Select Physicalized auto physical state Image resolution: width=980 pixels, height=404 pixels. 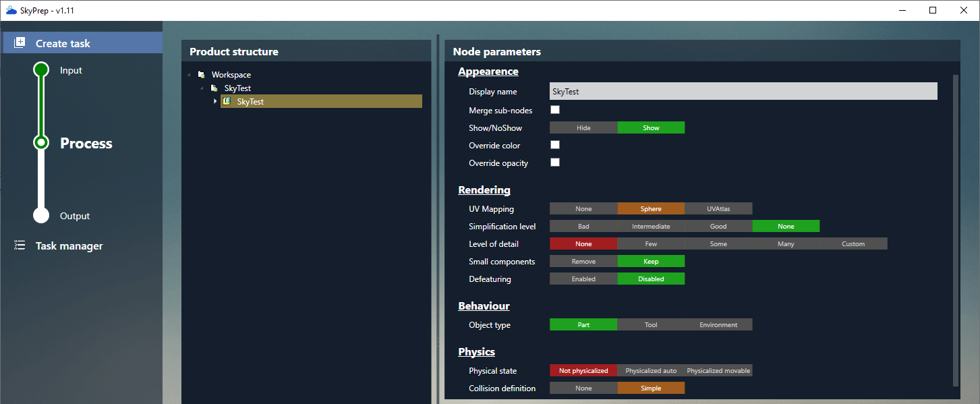tap(651, 370)
